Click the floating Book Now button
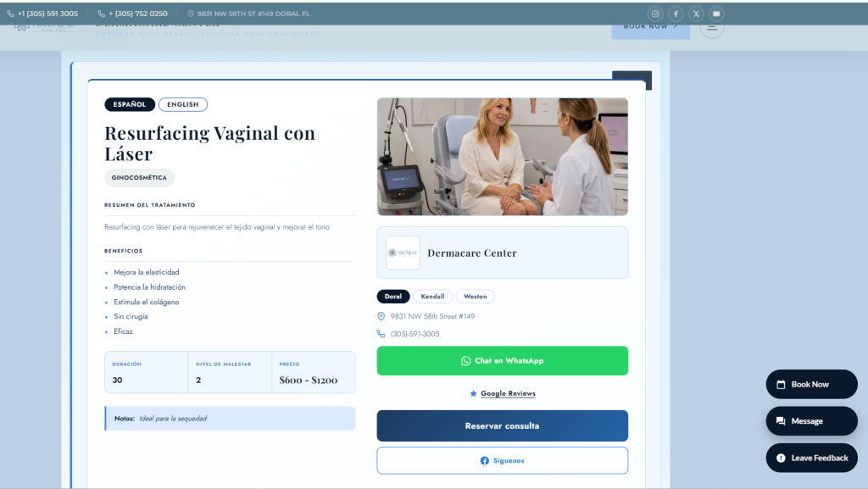Image resolution: width=868 pixels, height=489 pixels. tap(811, 385)
